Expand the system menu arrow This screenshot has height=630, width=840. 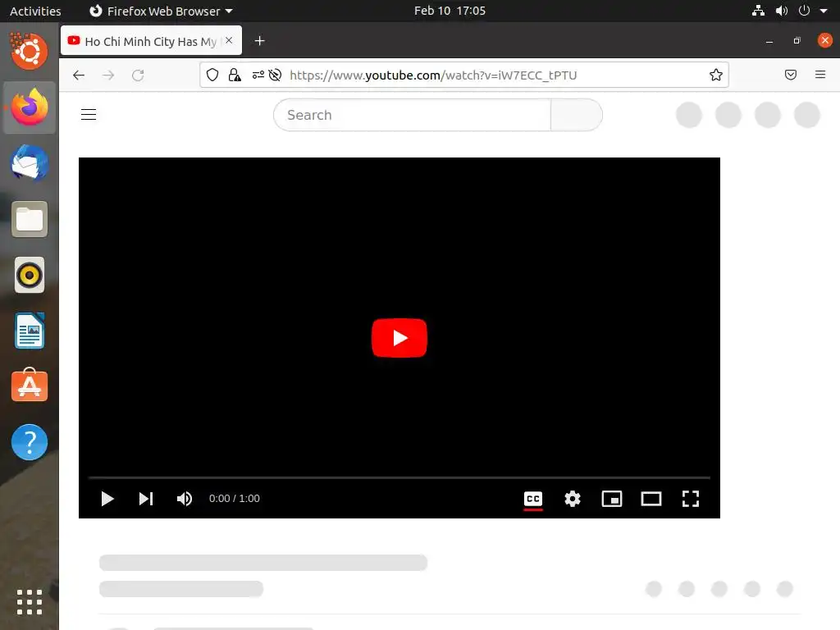(824, 11)
